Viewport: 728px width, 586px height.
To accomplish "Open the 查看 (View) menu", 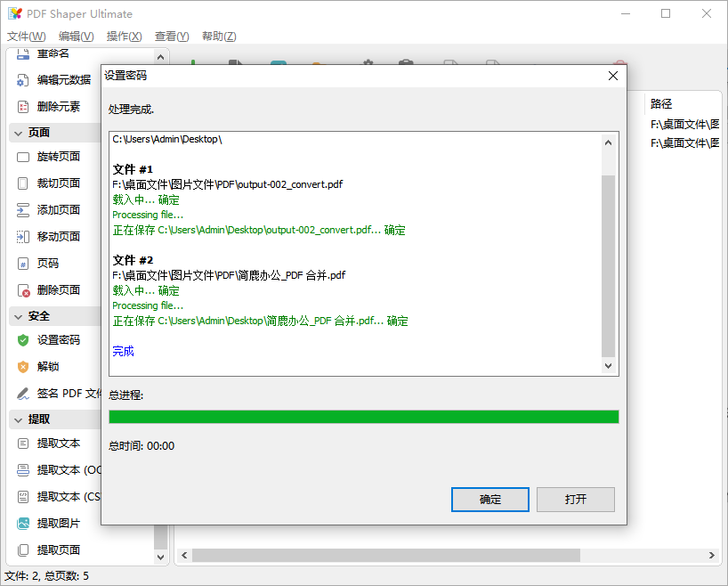I will coord(170,37).
